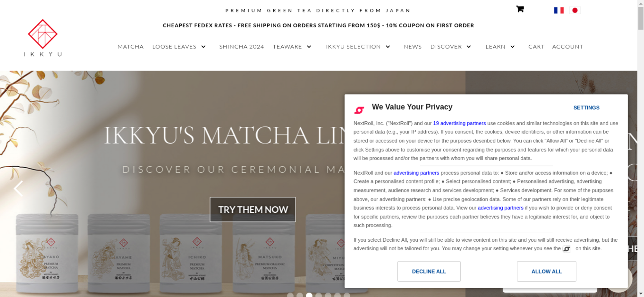Switch site language with Japanese flag

575,10
